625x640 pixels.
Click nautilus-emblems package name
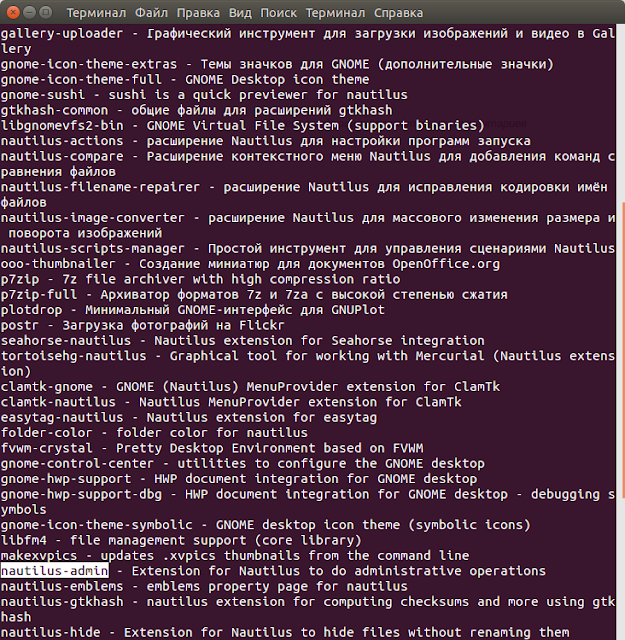pos(62,587)
